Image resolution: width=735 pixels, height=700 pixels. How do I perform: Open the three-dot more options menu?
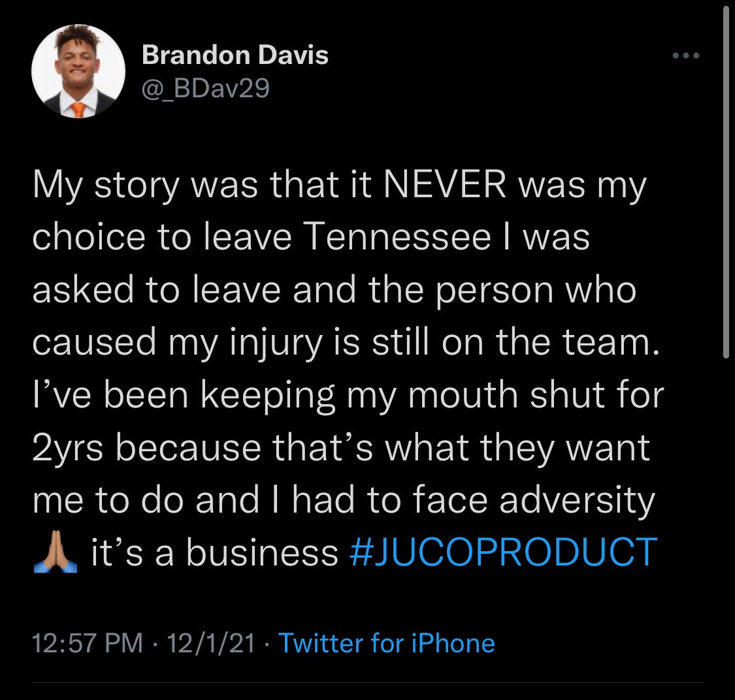(x=686, y=56)
